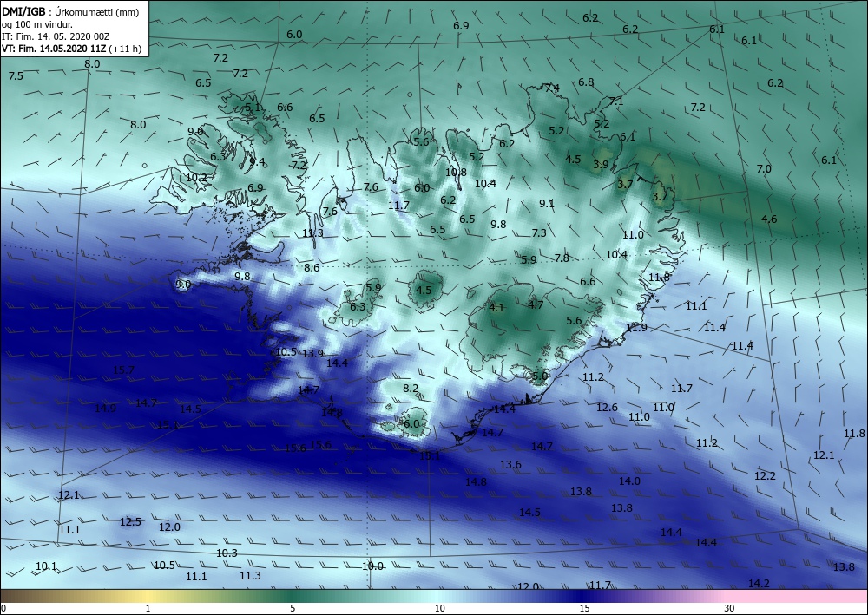
Task: Click the map value '8.6'
Action: tap(312, 268)
